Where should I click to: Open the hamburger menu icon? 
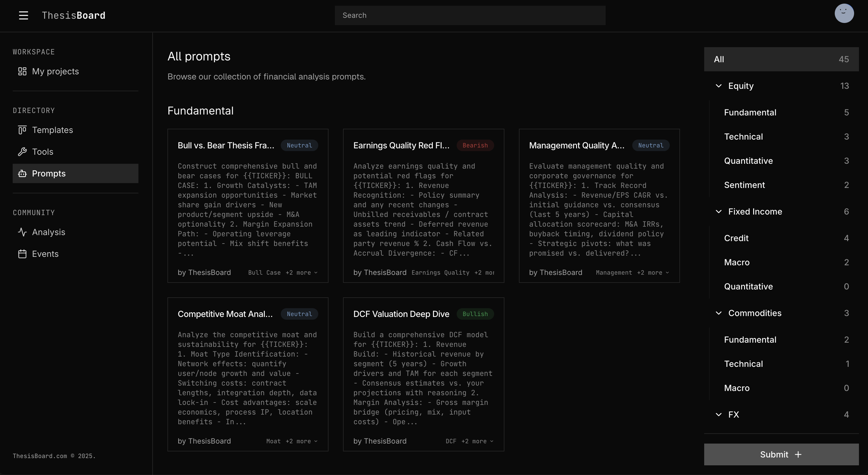click(24, 15)
